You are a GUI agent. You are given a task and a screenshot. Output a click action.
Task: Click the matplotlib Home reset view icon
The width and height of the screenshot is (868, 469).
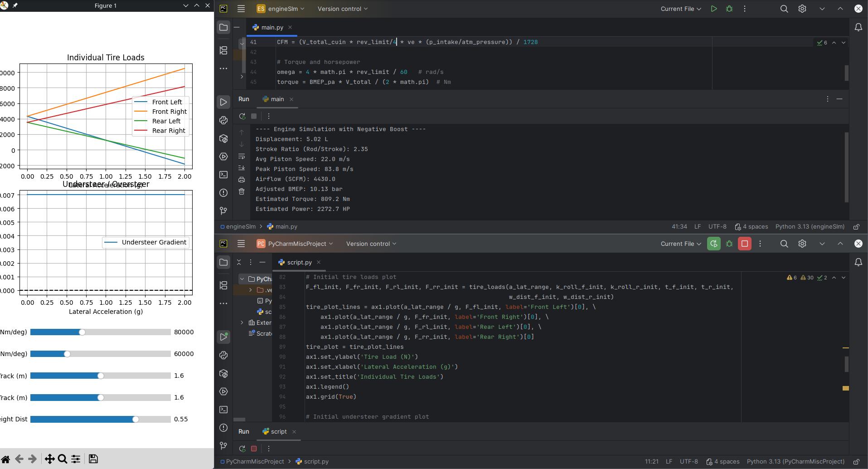click(x=5, y=459)
